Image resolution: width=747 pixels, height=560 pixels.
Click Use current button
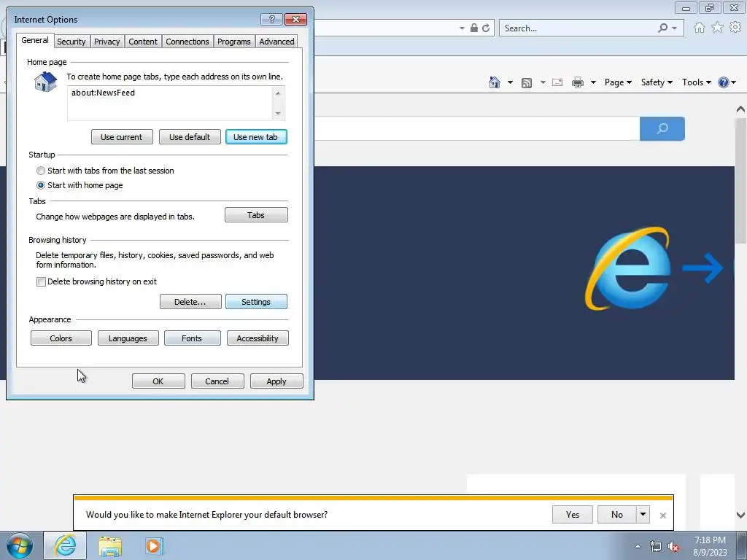point(122,137)
